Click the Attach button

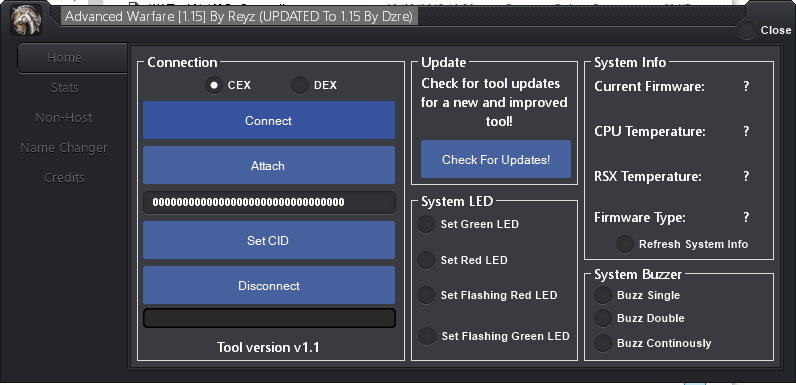269,166
